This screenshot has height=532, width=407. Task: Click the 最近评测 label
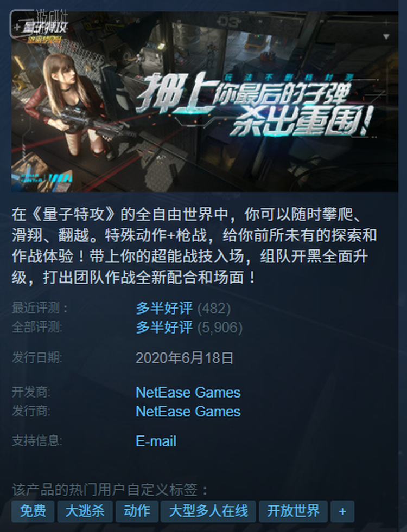40,308
